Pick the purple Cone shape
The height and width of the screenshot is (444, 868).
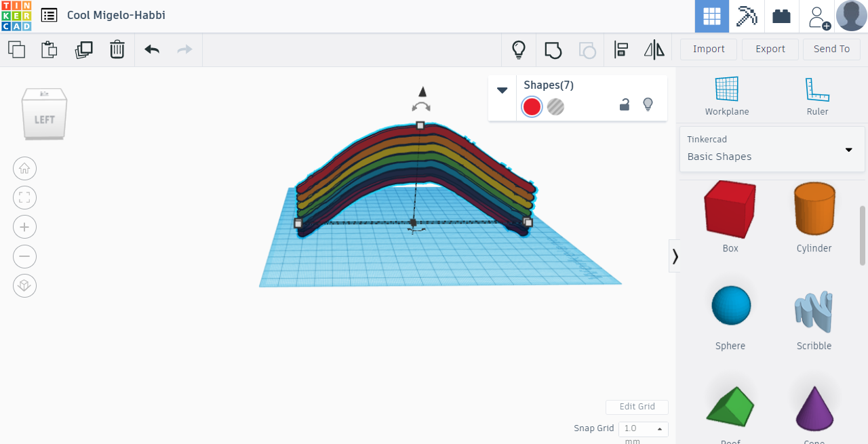tap(814, 408)
